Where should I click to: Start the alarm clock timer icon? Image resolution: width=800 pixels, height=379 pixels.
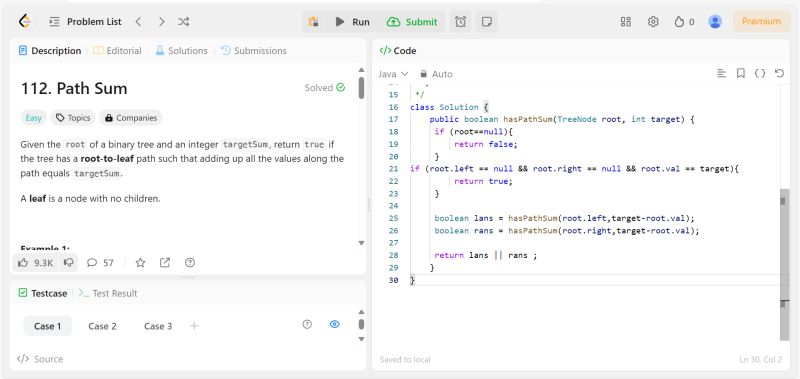coord(460,21)
